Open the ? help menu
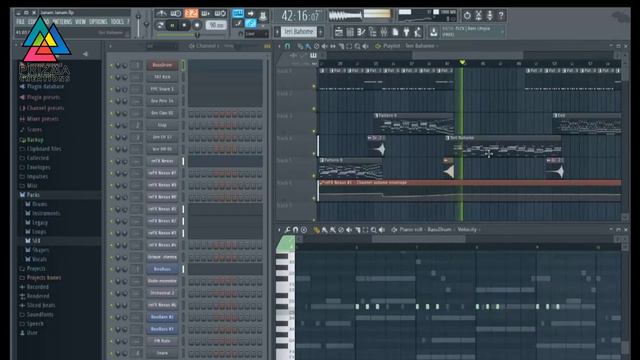640x360 pixels. tap(128, 22)
